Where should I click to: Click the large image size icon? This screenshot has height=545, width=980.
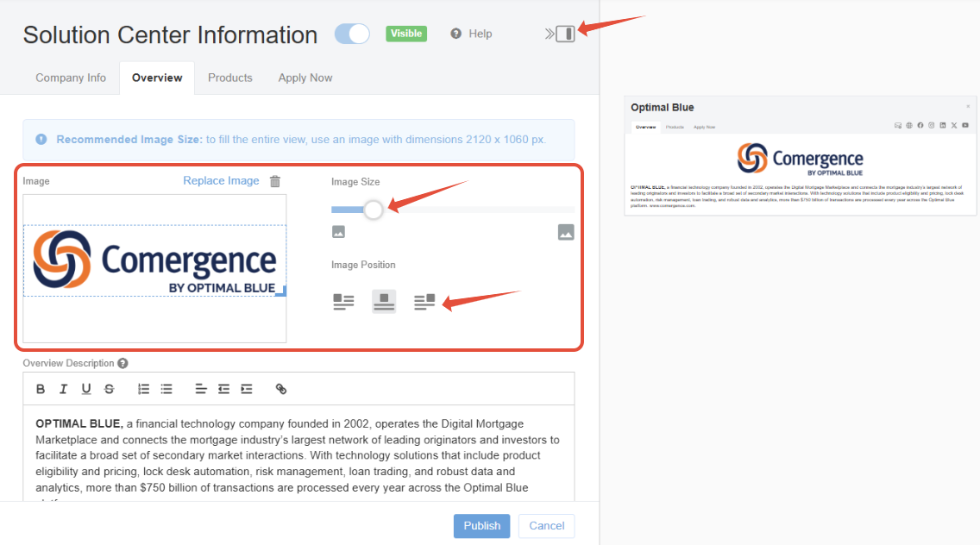[566, 232]
